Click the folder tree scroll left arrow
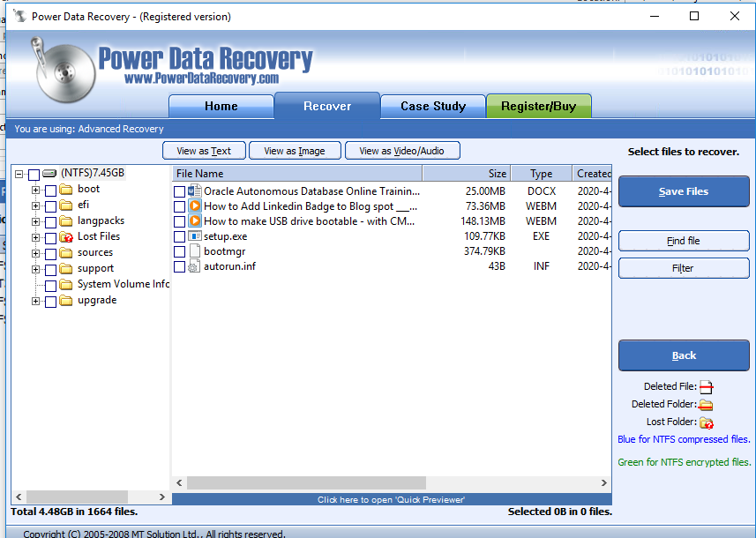756x538 pixels. pyautogui.click(x=19, y=497)
